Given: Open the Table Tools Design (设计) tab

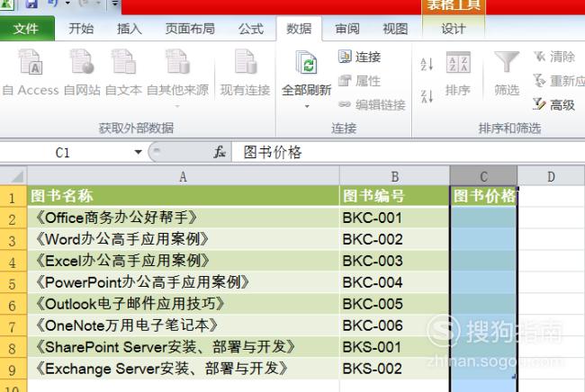Looking at the screenshot, I should click(454, 28).
